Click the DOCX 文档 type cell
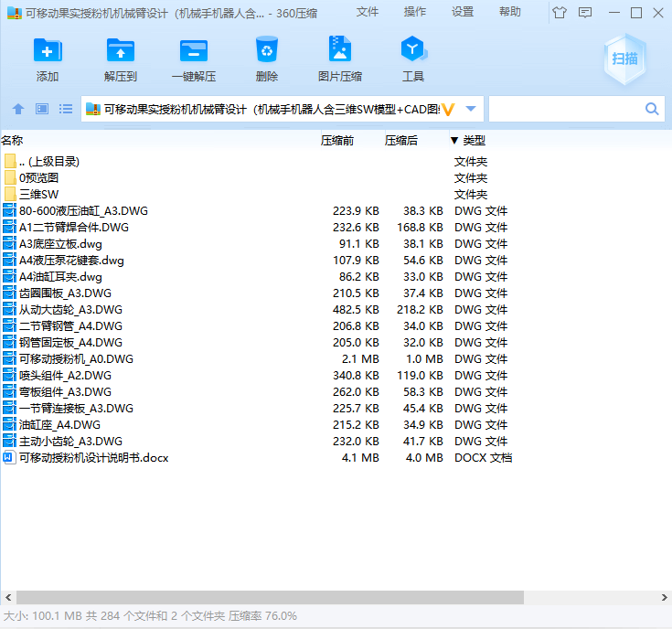Viewport: 672px width, 629px height. coord(483,457)
